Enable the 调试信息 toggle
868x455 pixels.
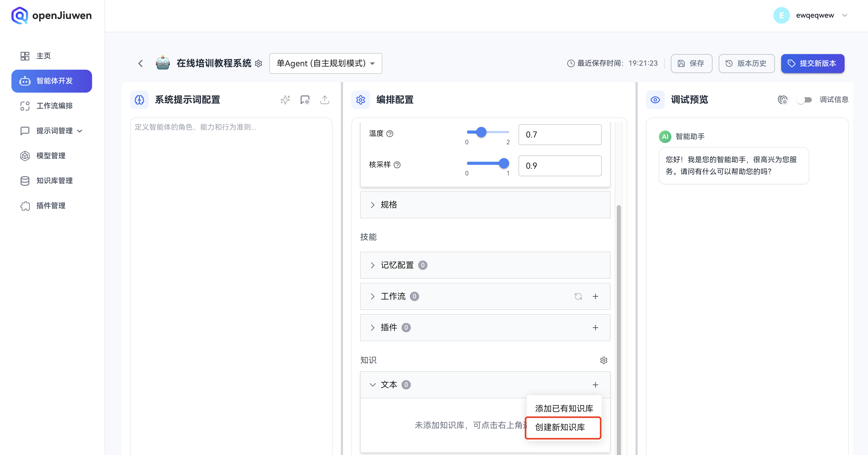tap(805, 100)
